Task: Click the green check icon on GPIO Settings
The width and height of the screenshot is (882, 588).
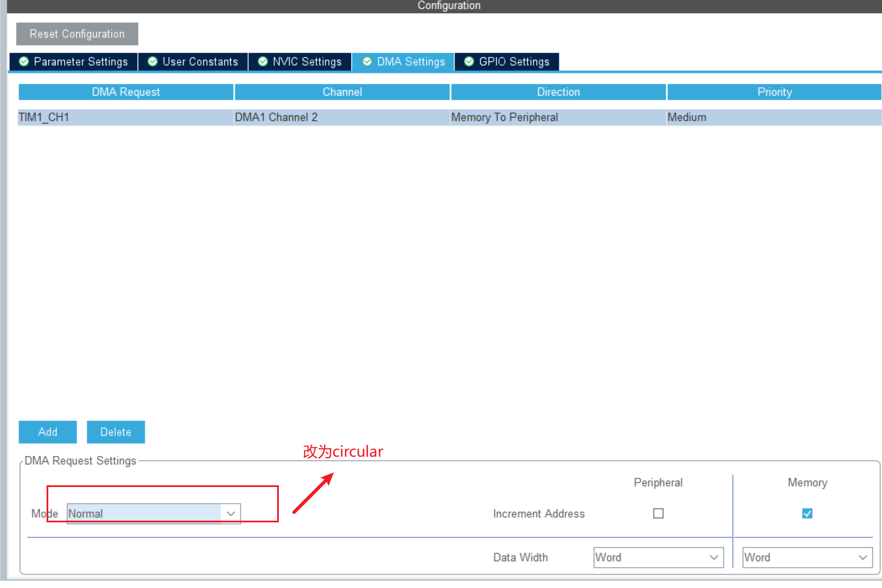Action: pyautogui.click(x=469, y=61)
